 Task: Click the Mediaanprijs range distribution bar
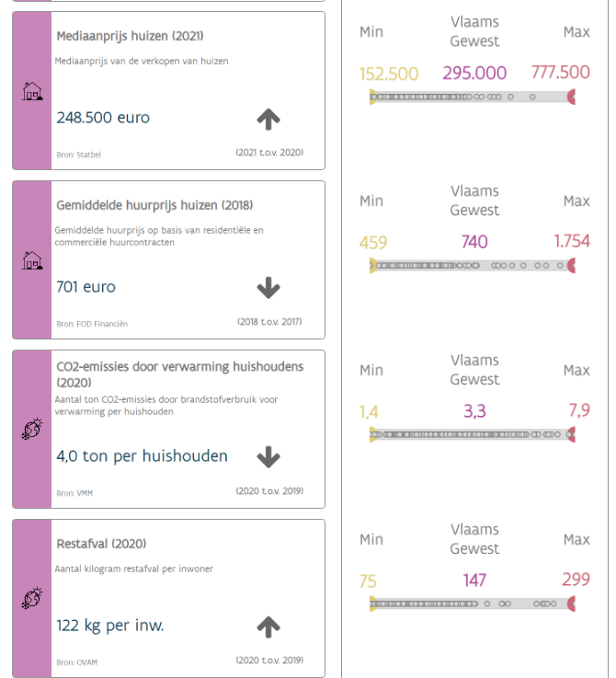(473, 97)
